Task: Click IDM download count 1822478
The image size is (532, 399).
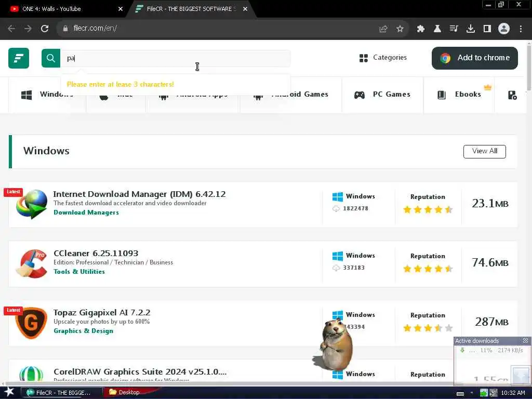Action: [x=355, y=209]
